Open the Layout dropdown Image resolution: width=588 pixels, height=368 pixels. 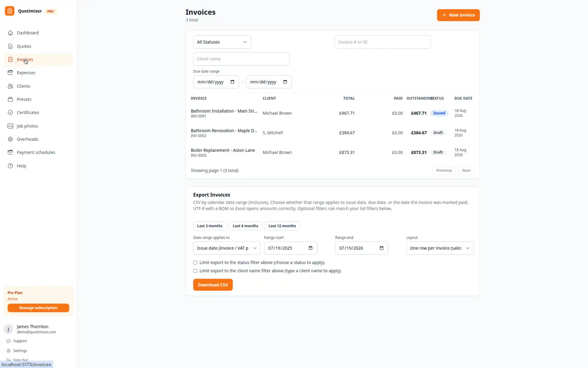pyautogui.click(x=440, y=248)
